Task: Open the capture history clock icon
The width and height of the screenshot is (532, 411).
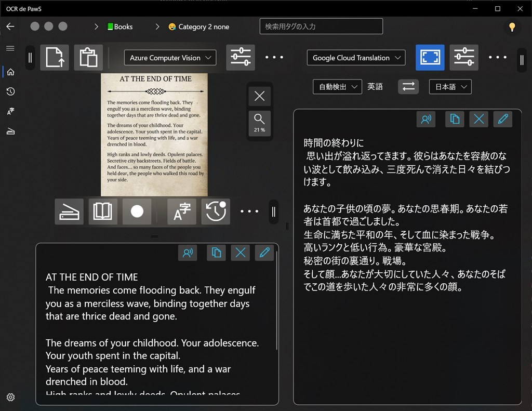Action: coord(215,211)
